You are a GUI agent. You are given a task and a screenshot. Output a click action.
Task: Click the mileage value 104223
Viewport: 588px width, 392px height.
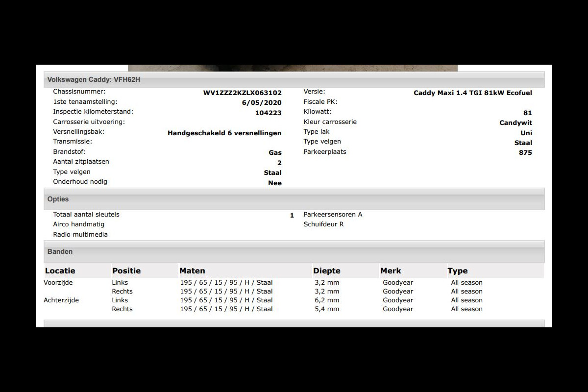coord(268,113)
